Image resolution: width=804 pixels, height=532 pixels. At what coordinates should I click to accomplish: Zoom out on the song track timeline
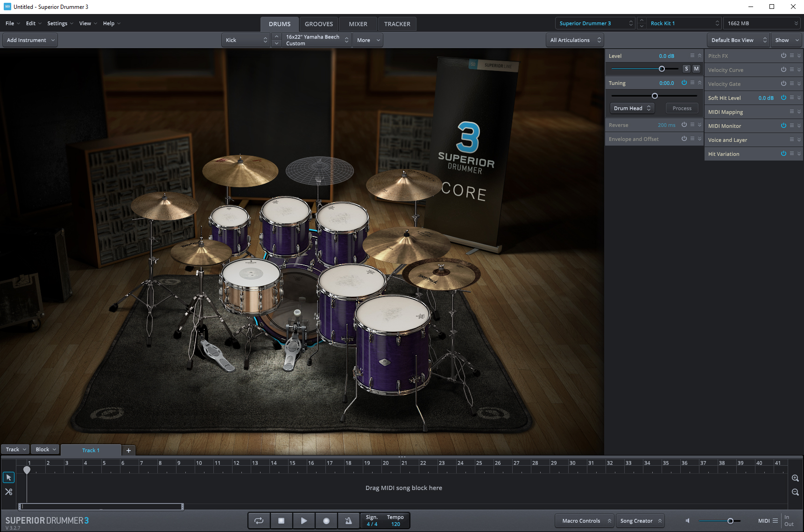[795, 492]
